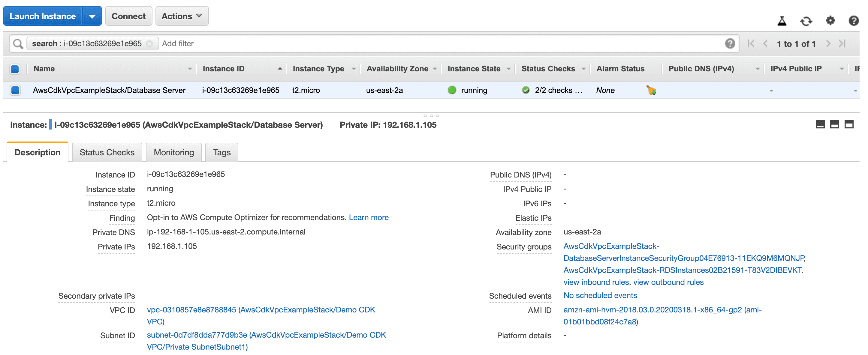Go to last page of results

point(842,44)
